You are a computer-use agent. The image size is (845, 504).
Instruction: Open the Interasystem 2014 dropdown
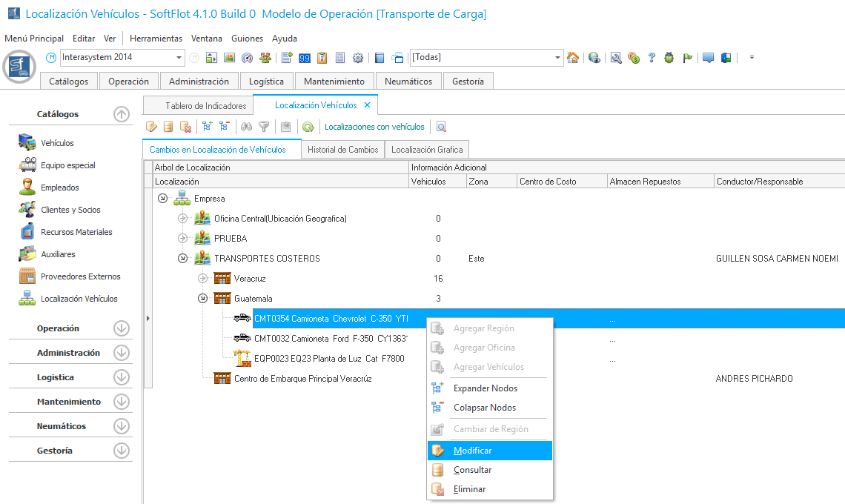[179, 58]
